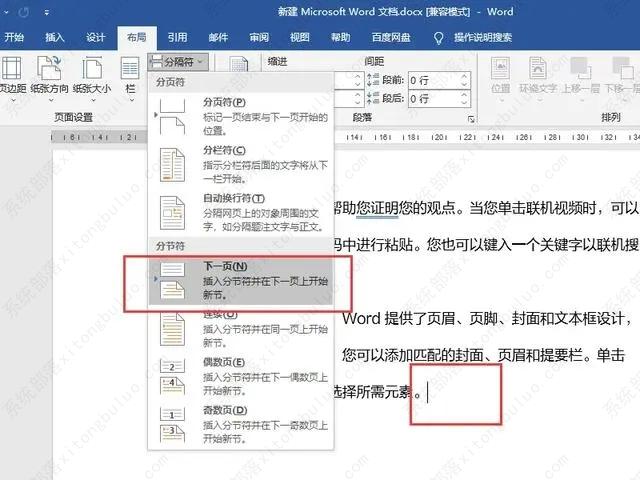Decrease 段前 spacing with down arrow
Viewport: 640px width, 480px height.
point(464,84)
